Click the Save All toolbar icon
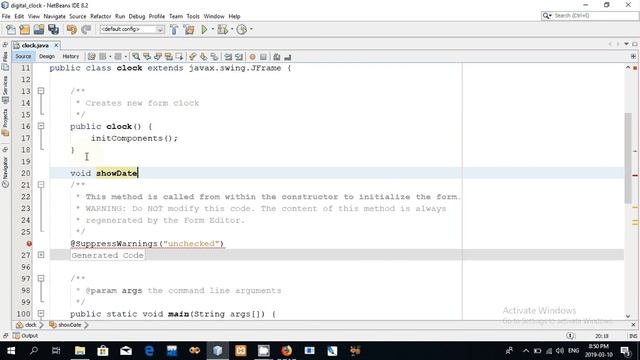The image size is (640, 360). (53, 29)
